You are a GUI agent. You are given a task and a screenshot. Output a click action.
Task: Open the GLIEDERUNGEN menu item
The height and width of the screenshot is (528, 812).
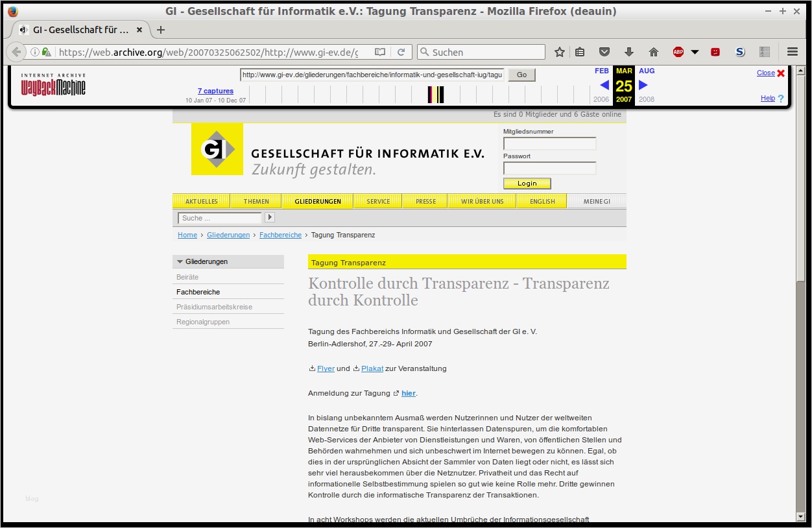318,201
